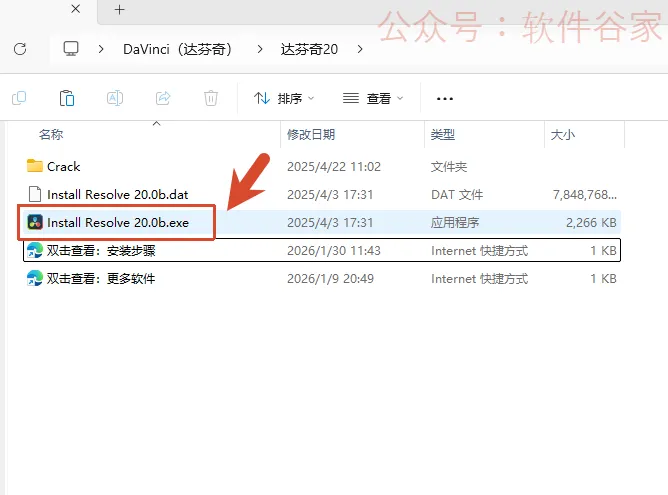Expand the chevron after DaVinci (达芬奇)
Image resolution: width=668 pixels, height=495 pixels.
(x=260, y=49)
